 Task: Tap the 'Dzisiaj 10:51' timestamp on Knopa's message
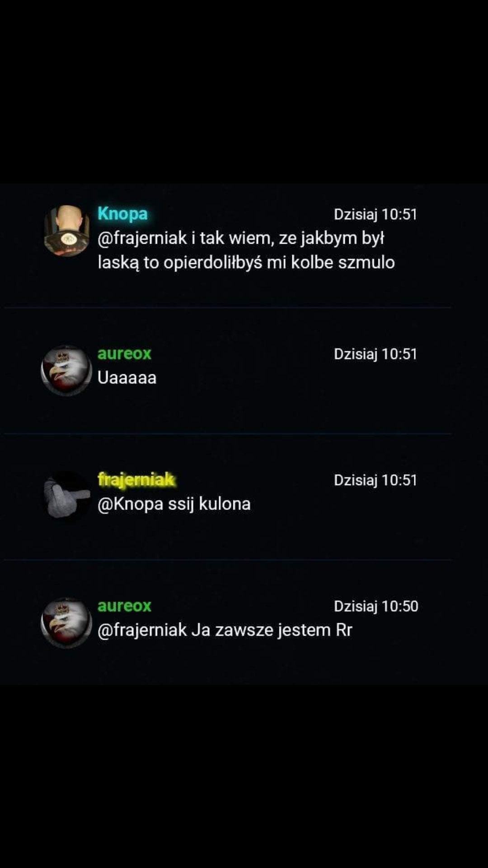pos(375,214)
